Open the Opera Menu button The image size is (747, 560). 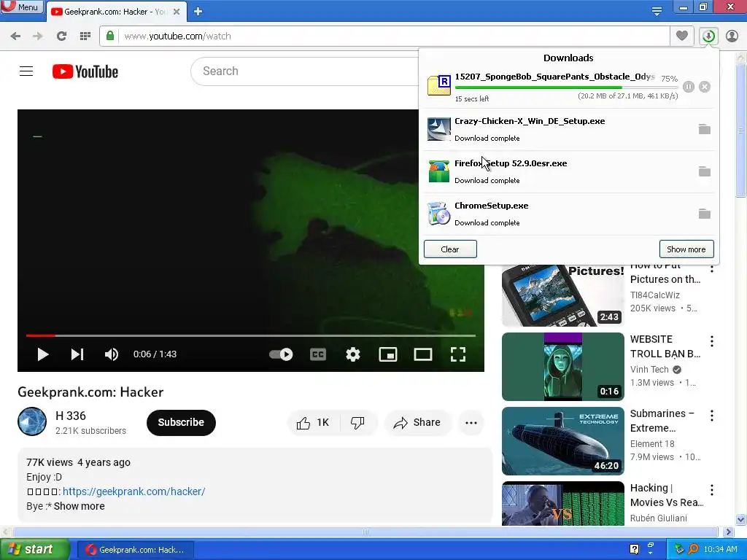click(21, 7)
